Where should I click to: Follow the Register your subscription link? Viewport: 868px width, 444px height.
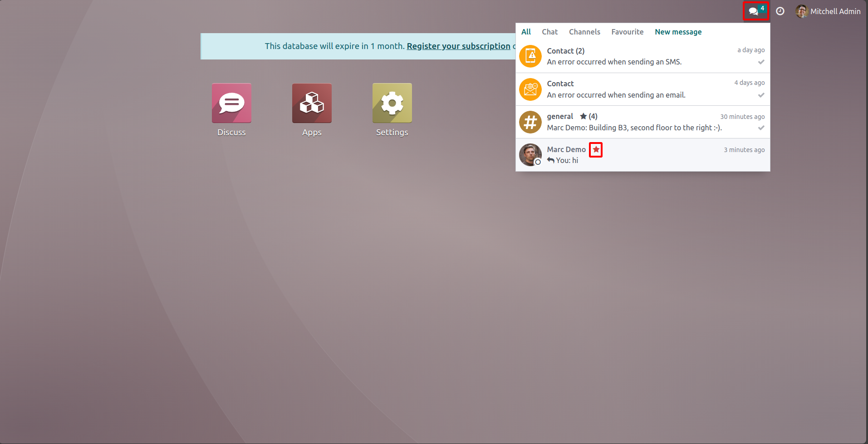[x=458, y=46]
